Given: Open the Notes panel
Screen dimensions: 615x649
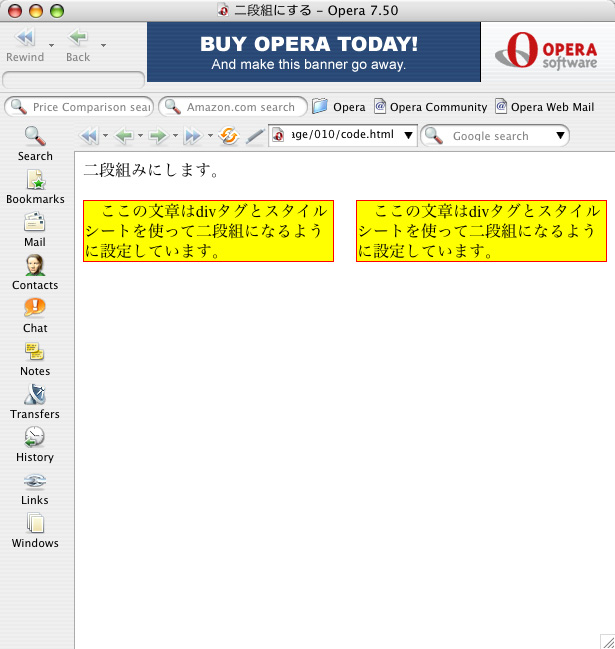Looking at the screenshot, I should [35, 359].
